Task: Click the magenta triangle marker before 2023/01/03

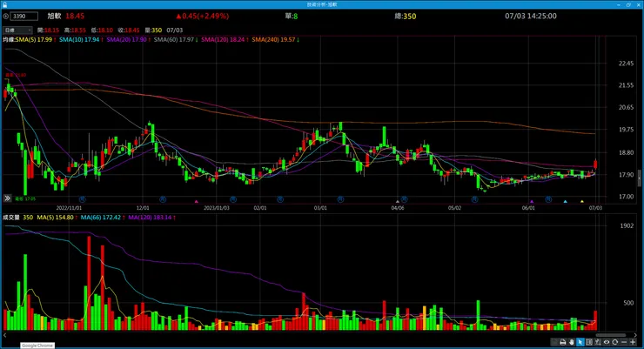Action: [x=197, y=202]
